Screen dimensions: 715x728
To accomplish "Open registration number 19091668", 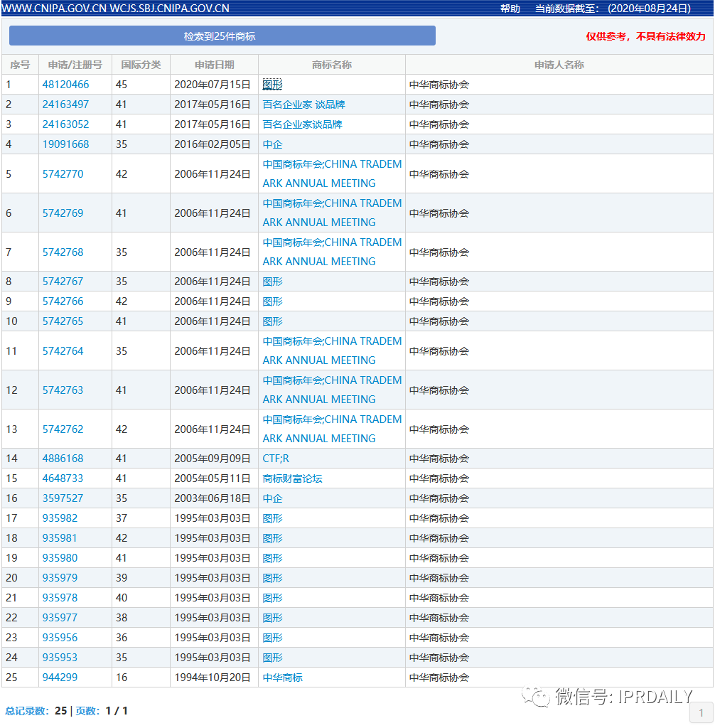I will 65,144.
